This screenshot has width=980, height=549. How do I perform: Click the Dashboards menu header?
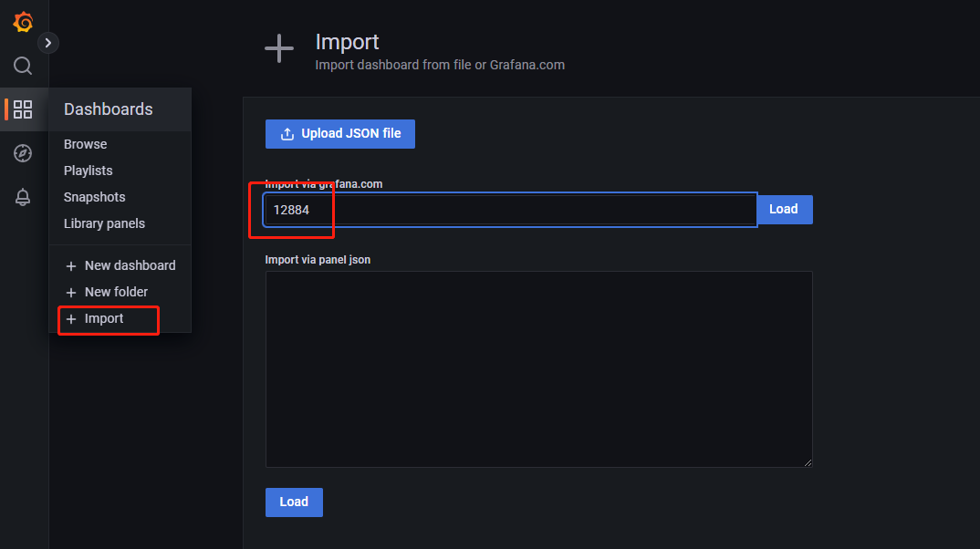[109, 109]
